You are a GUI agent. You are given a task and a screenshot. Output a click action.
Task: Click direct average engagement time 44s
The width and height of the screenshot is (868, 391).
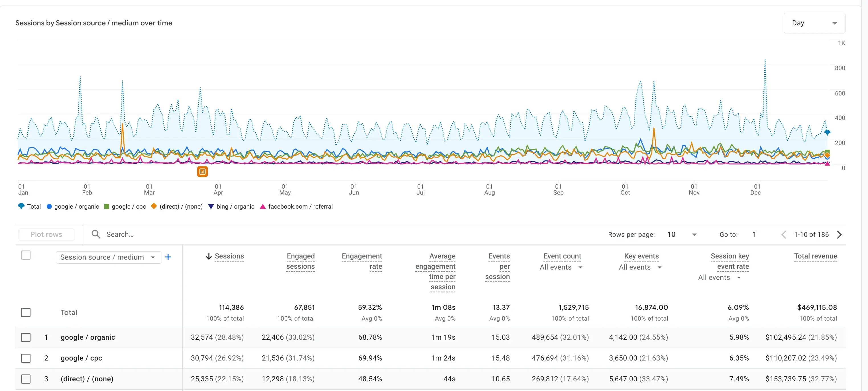(x=449, y=379)
